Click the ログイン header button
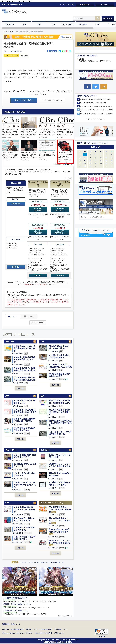 tap(105, 4)
